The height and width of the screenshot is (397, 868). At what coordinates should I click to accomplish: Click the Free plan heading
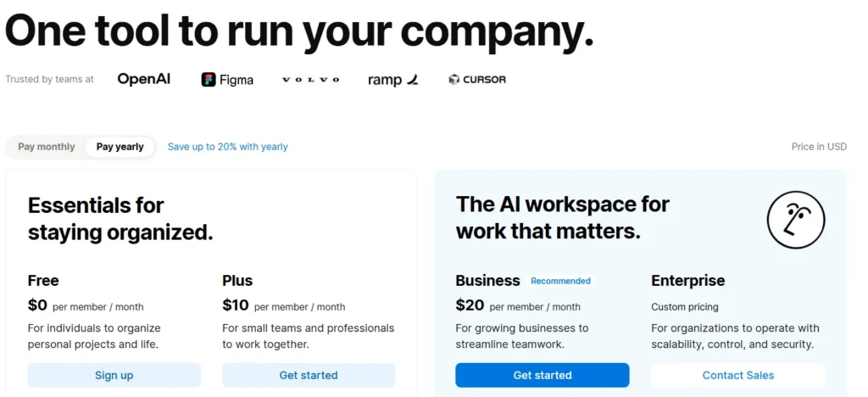point(43,281)
